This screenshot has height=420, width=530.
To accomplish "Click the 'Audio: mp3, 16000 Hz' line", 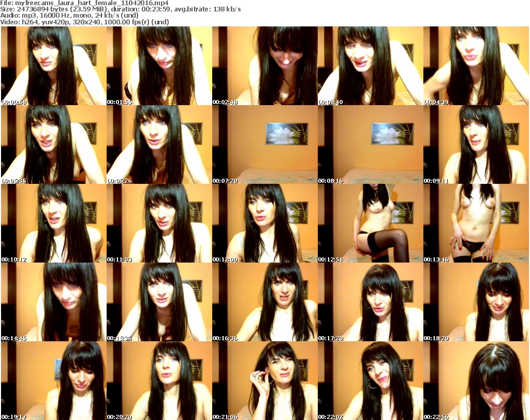I will [x=69, y=16].
